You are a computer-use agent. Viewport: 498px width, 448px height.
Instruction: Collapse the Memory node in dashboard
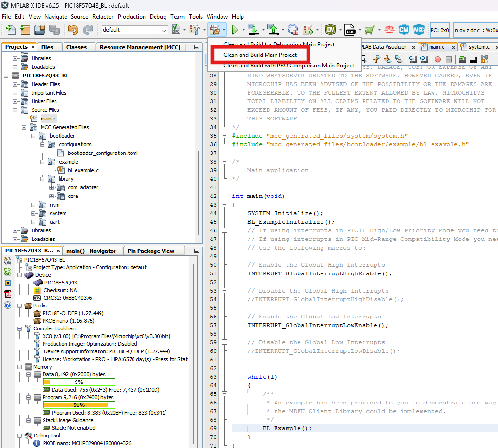pos(19,367)
